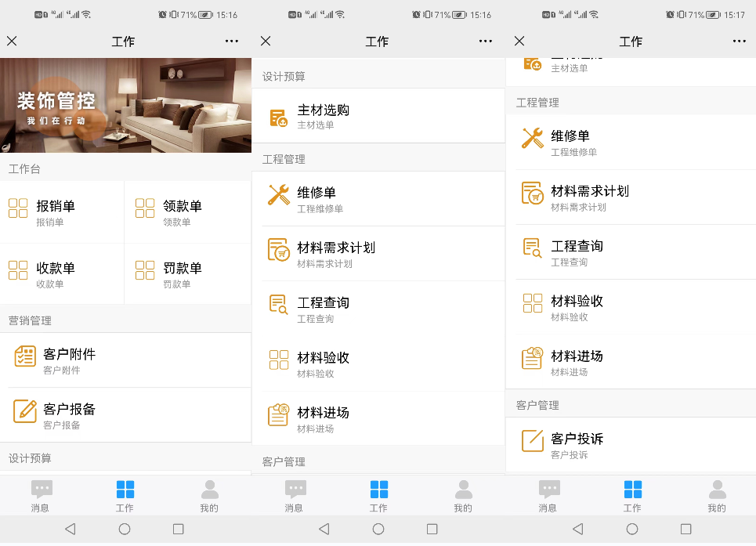The height and width of the screenshot is (546, 756).
Task: Tap the Android back button
Action: point(71,529)
